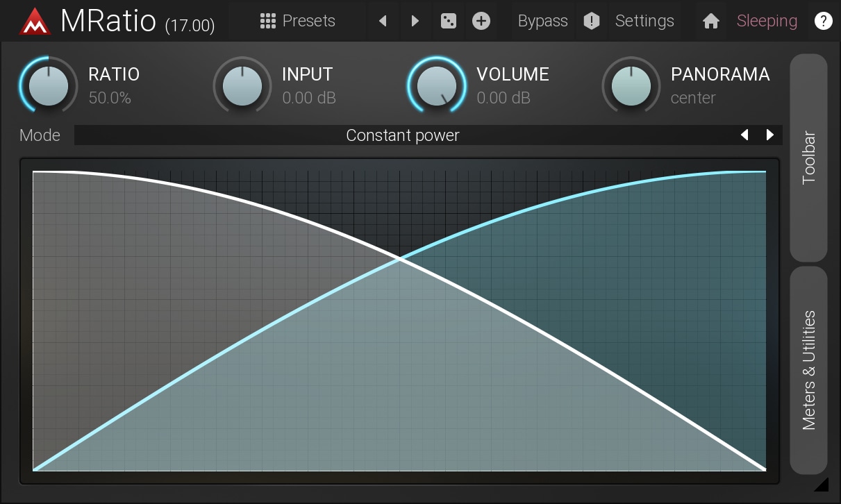
Task: Expand the Meters & Utilities panel
Action: coord(808,370)
